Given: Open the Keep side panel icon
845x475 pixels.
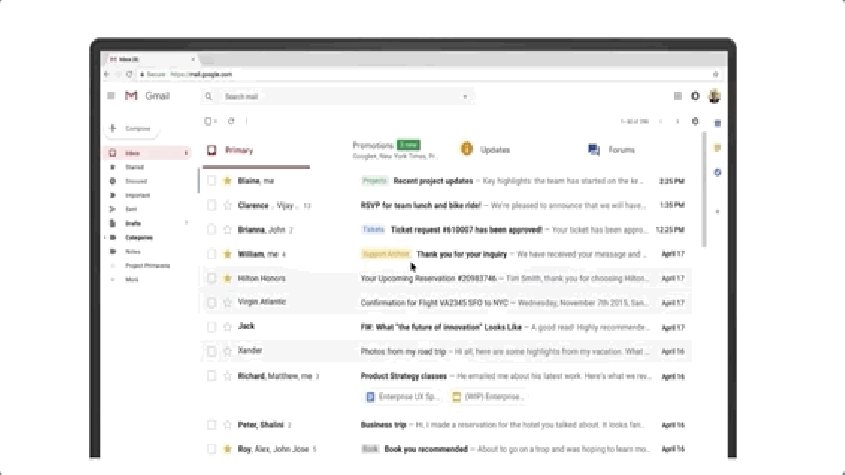Looking at the screenshot, I should coord(717,148).
